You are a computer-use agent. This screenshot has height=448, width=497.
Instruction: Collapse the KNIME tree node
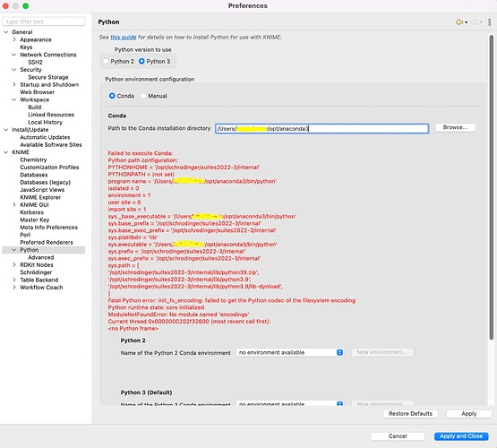pos(6,152)
